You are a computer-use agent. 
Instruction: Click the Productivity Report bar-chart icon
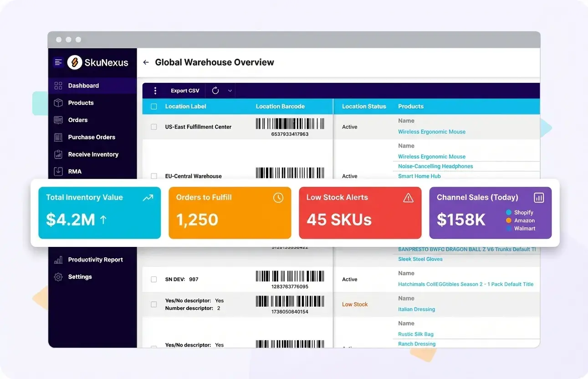(58, 259)
